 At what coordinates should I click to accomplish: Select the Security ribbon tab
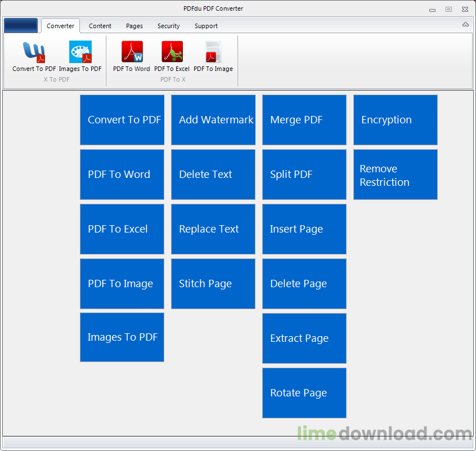[168, 26]
